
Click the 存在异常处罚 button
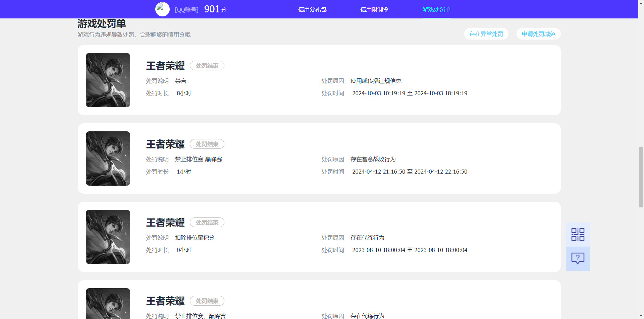point(486,34)
